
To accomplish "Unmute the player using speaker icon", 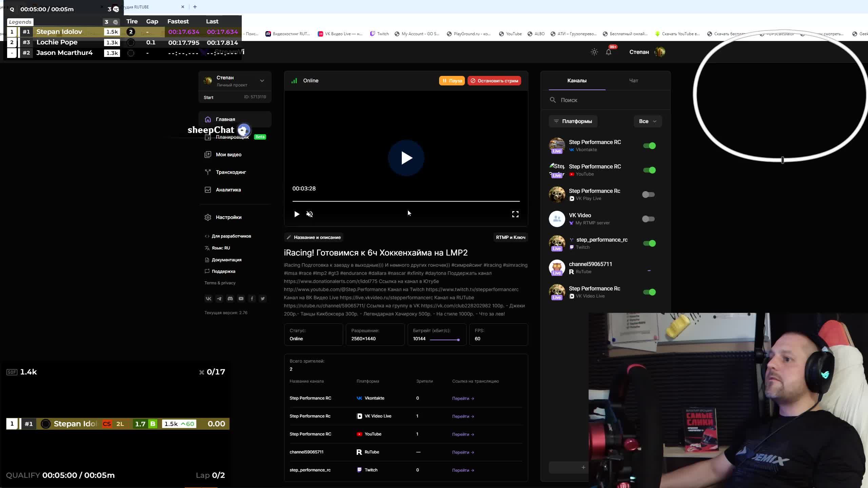I will (x=310, y=214).
